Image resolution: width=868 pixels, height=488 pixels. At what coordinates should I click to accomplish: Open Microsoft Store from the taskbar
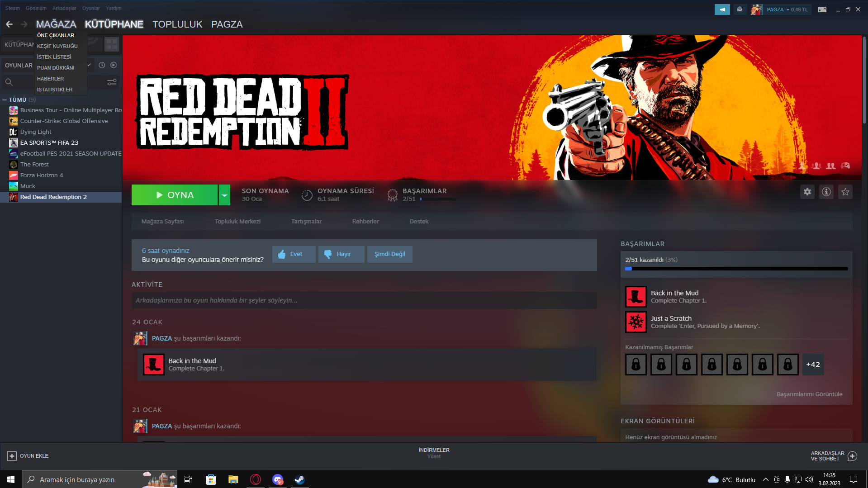211,479
